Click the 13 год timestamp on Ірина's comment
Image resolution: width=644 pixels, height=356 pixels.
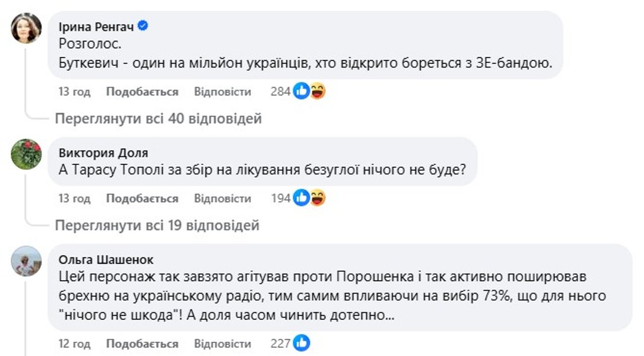tap(72, 91)
